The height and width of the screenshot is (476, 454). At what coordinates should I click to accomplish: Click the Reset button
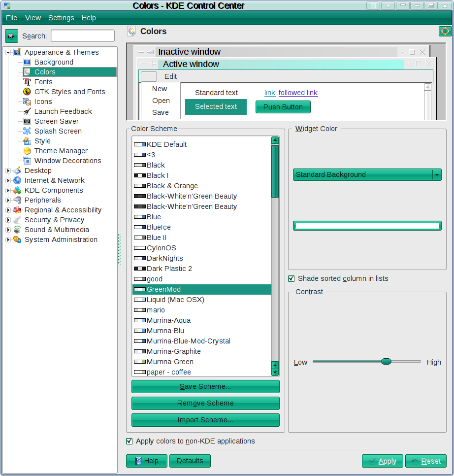click(x=426, y=461)
